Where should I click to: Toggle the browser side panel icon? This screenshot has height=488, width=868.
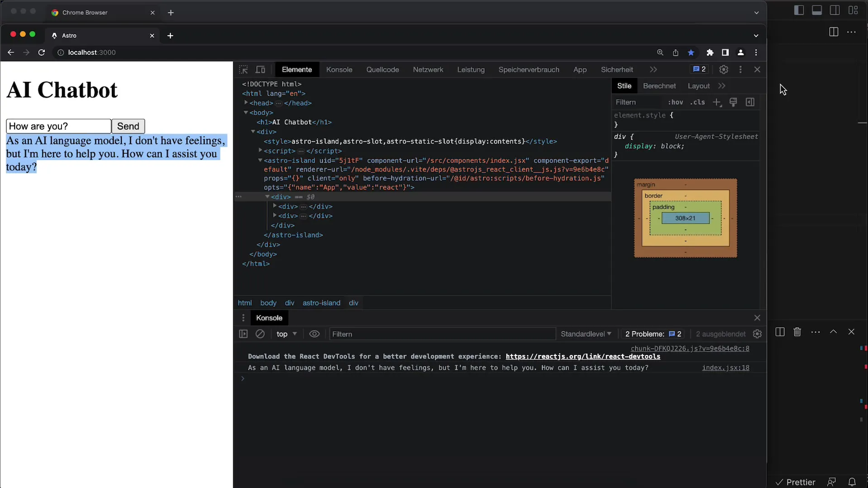[725, 53]
